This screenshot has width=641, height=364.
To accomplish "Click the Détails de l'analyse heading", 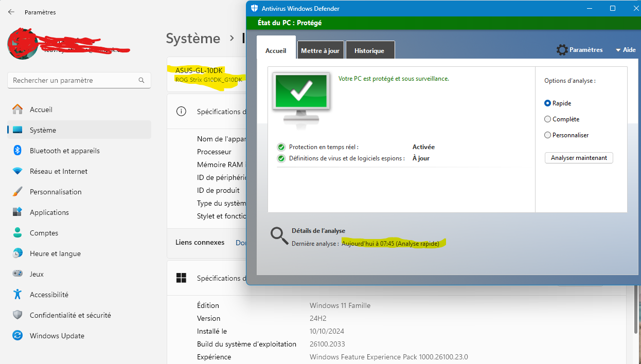I will coord(318,231).
